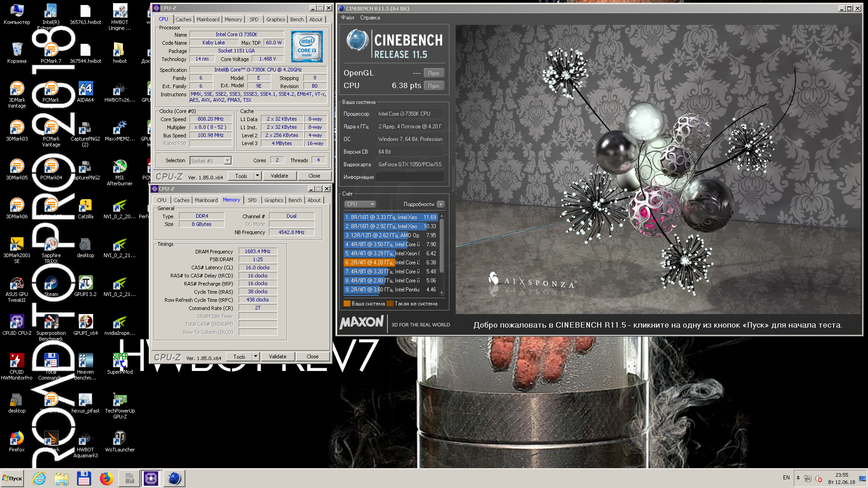
Task: Open the 3DMark2001 SE desktop icon
Action: [x=17, y=250]
